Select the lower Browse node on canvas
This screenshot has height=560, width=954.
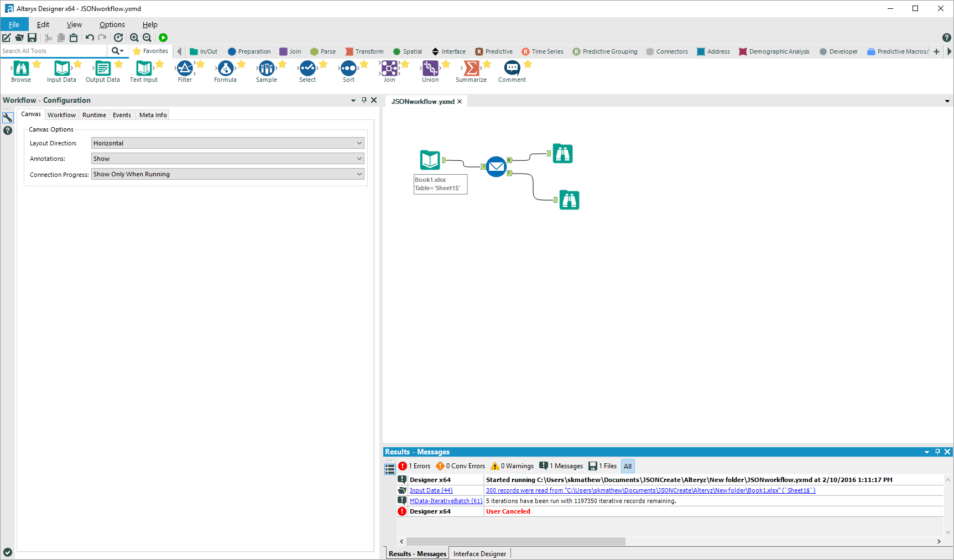[569, 200]
